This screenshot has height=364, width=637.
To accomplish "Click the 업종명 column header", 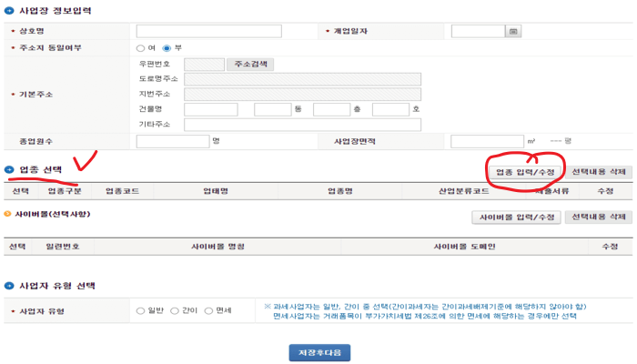I will click(x=340, y=191).
